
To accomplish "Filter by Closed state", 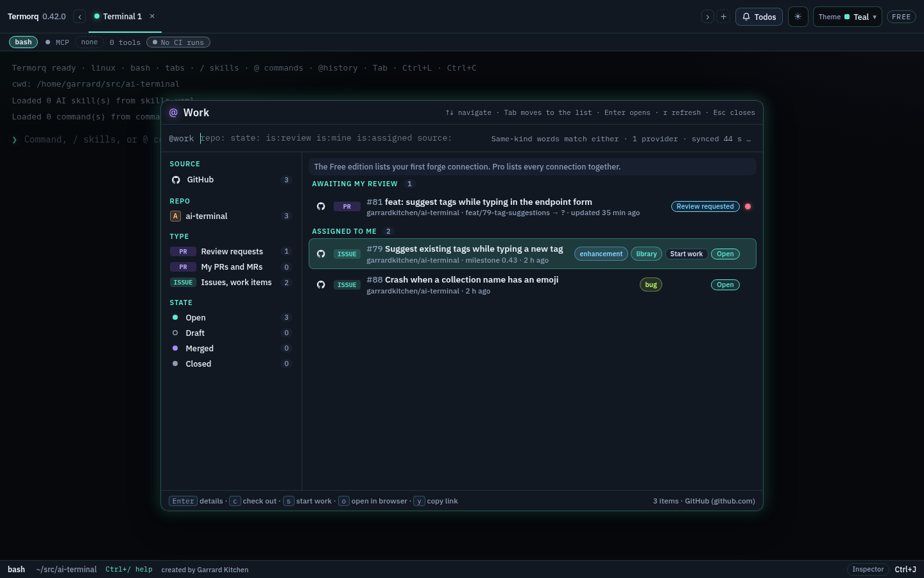I will click(231, 363).
